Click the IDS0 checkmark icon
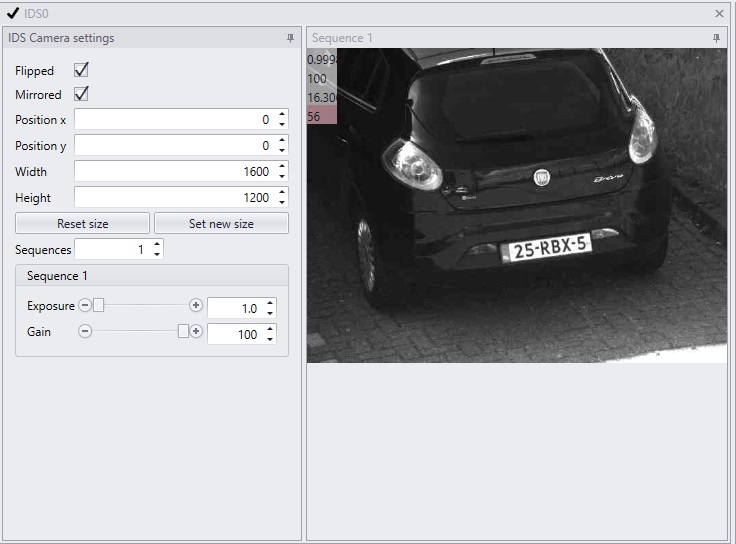This screenshot has height=544, width=736. pos(13,13)
